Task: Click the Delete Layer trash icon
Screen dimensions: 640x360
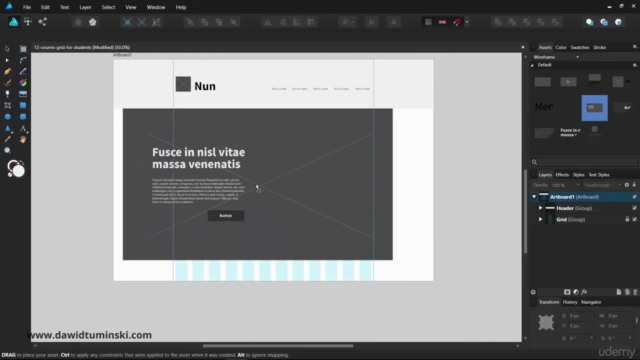Action: (635, 292)
